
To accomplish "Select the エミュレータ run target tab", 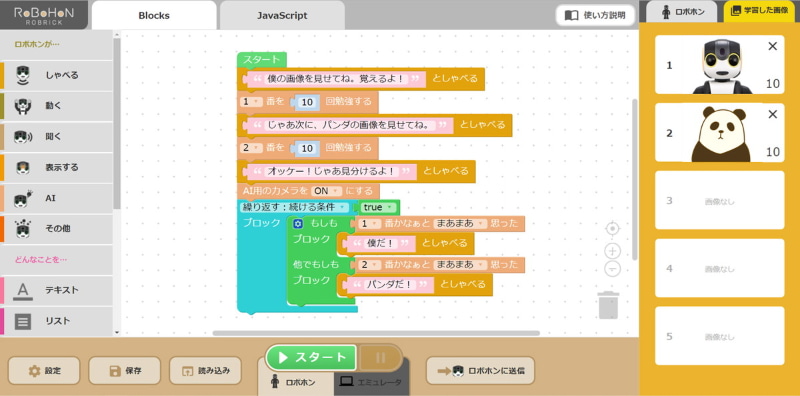I will pyautogui.click(x=372, y=382).
